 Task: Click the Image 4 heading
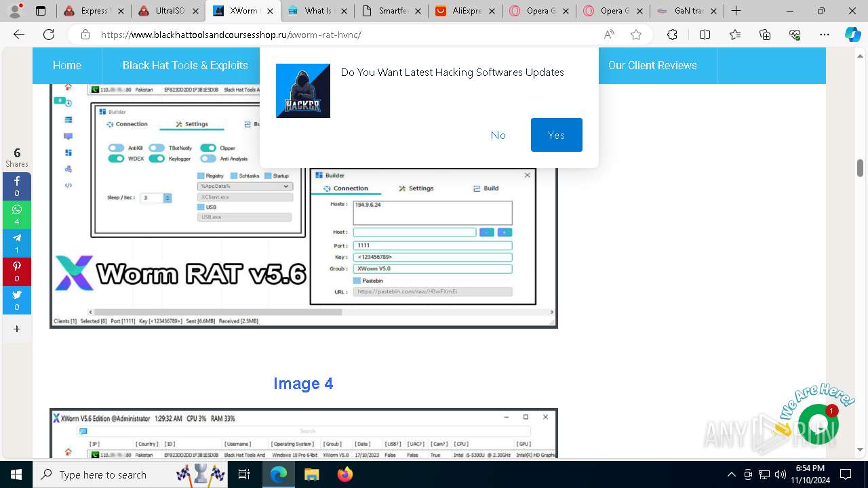pos(303,384)
